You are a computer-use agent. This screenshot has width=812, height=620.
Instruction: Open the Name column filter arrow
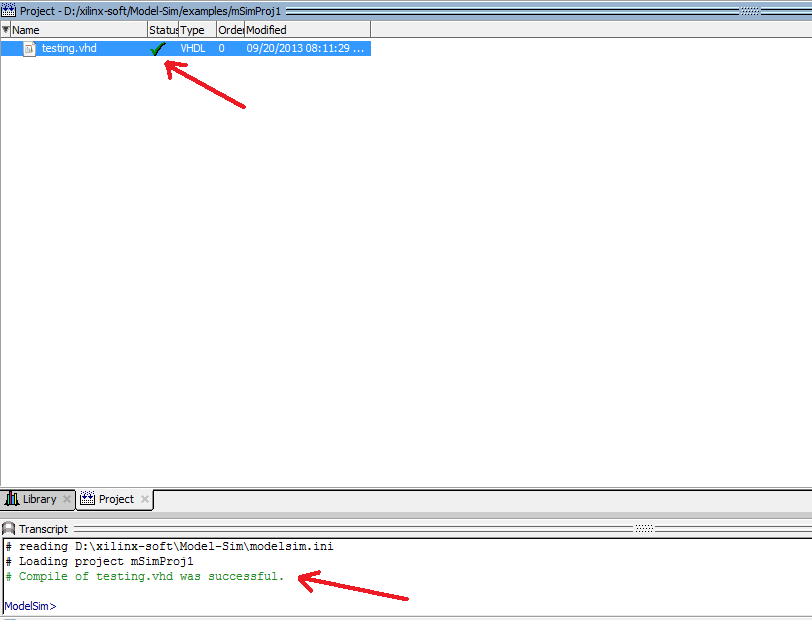point(4,30)
